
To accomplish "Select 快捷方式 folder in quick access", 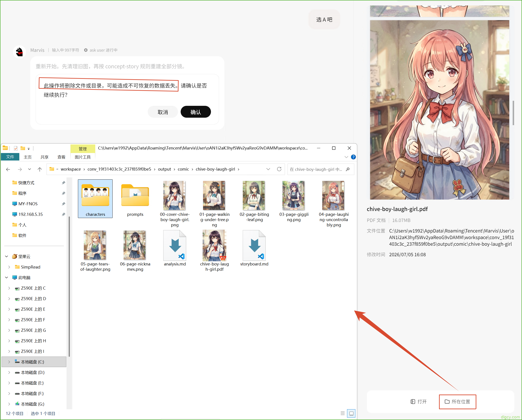I will 26,183.
